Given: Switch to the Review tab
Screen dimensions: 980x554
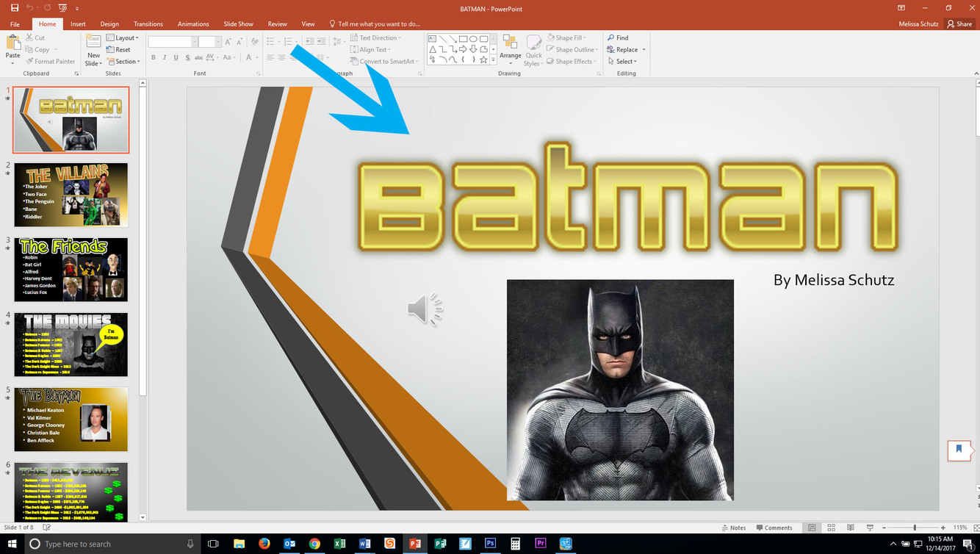Looking at the screenshot, I should [278, 24].
